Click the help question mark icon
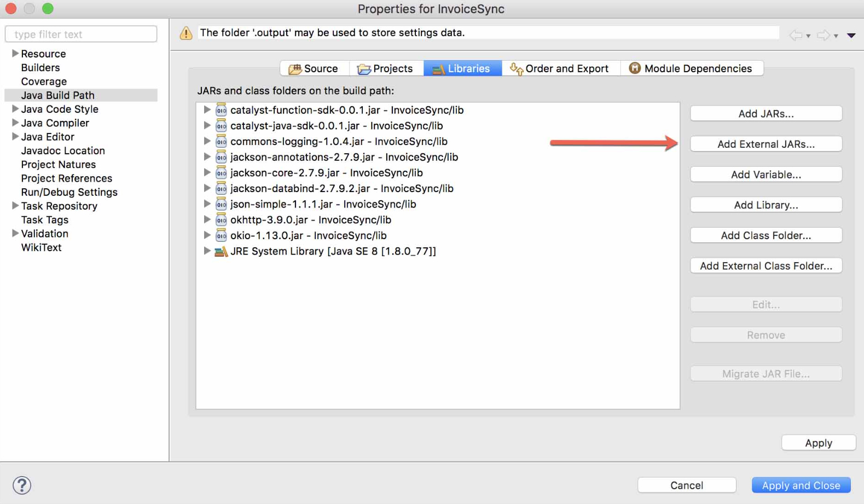This screenshot has width=864, height=504. (x=22, y=485)
